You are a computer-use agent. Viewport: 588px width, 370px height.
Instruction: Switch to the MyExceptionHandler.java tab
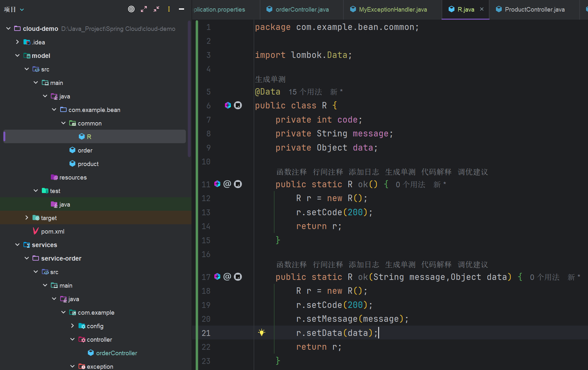(x=393, y=10)
